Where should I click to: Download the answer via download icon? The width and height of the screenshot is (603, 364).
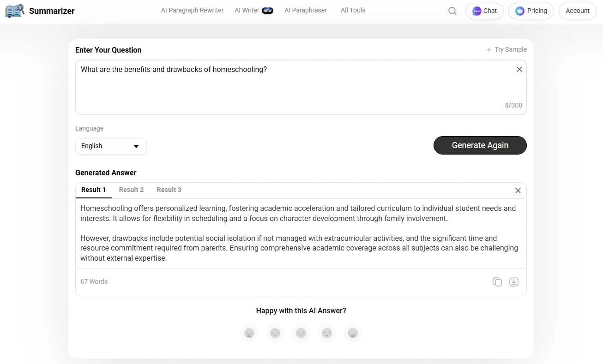coord(514,281)
